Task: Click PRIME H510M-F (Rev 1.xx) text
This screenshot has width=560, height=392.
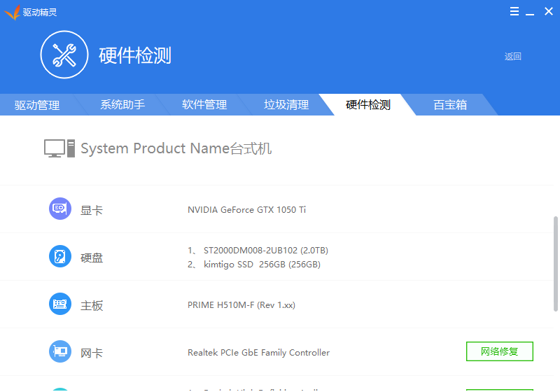Action: click(241, 305)
